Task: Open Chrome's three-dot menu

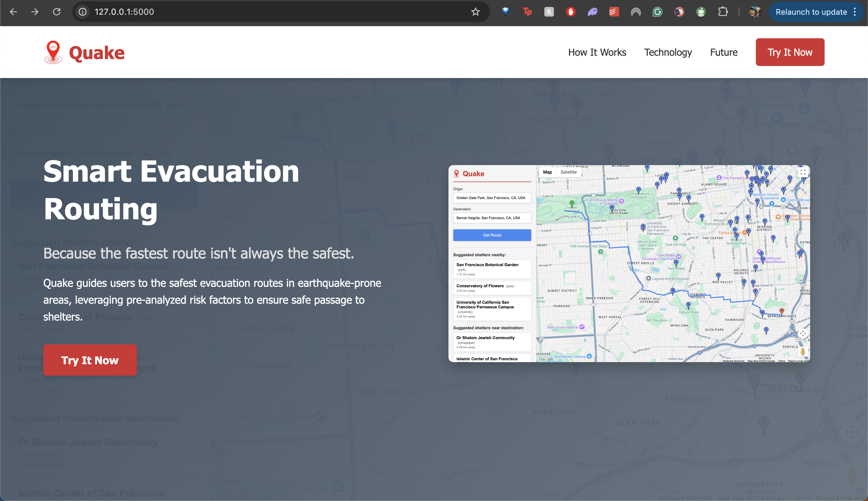Action: (855, 12)
